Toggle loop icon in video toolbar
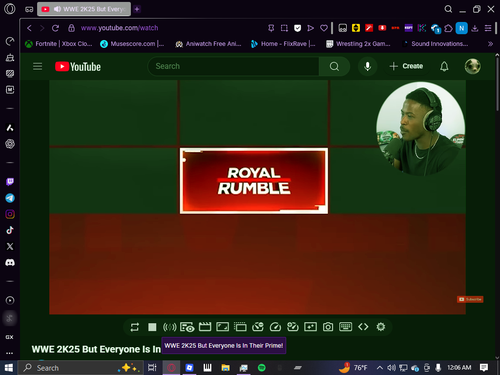Viewport: 500px width, 375px height. coord(135,327)
